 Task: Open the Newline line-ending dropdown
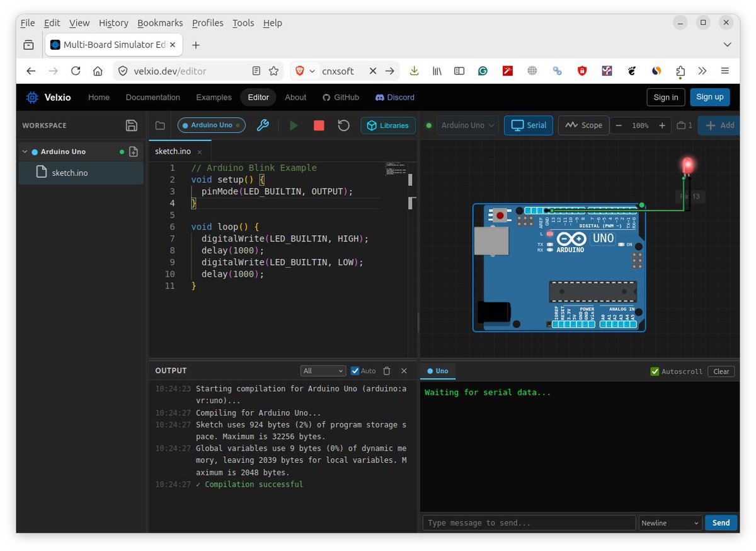pos(670,523)
